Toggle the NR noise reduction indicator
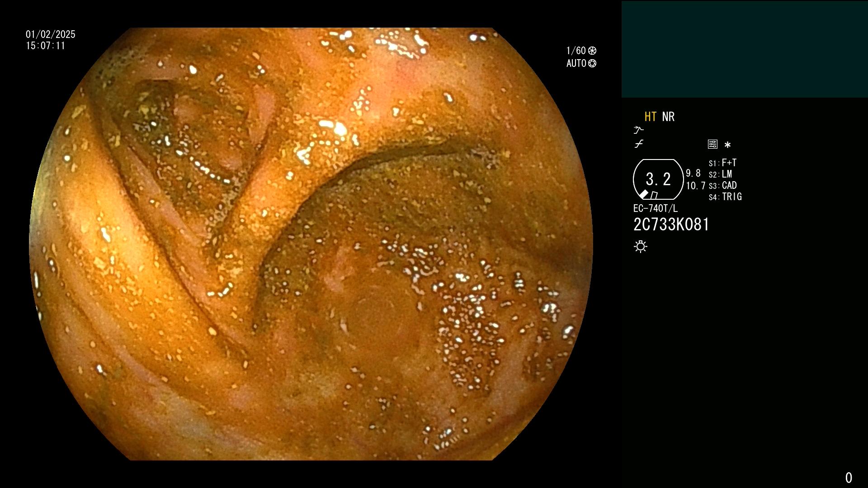The height and width of the screenshot is (488, 868). click(668, 117)
